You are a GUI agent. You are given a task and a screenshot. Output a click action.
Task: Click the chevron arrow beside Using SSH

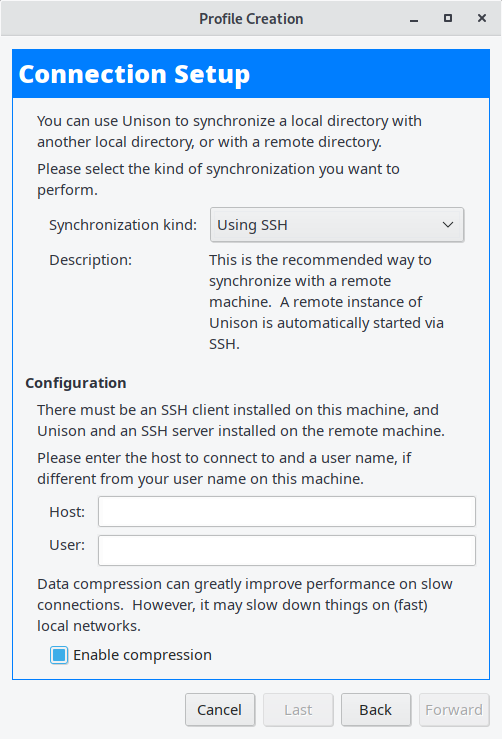click(x=448, y=225)
